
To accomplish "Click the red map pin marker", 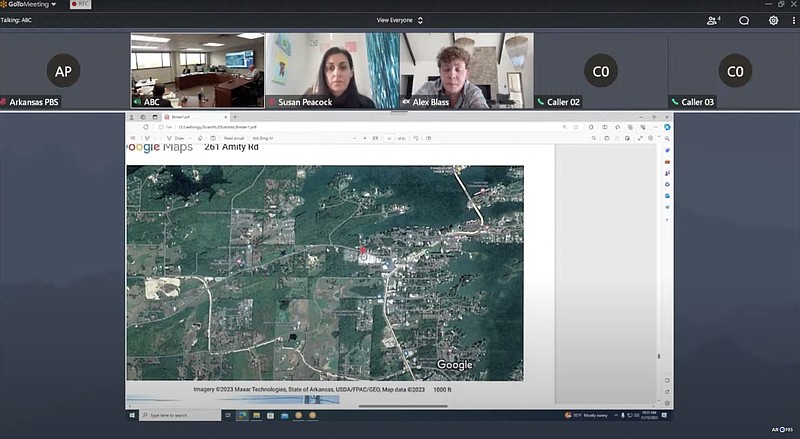I will [x=363, y=251].
